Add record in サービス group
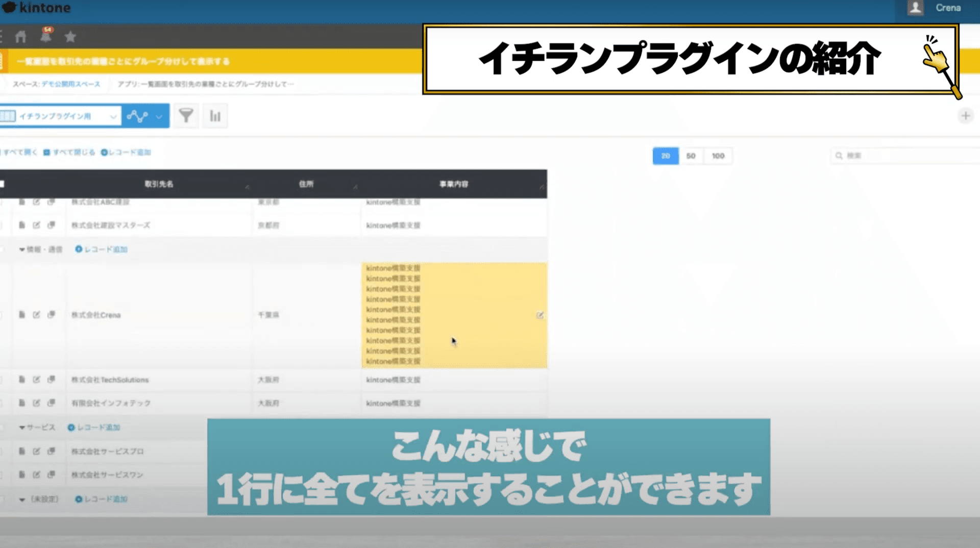Viewport: 980px width, 548px height. click(94, 428)
